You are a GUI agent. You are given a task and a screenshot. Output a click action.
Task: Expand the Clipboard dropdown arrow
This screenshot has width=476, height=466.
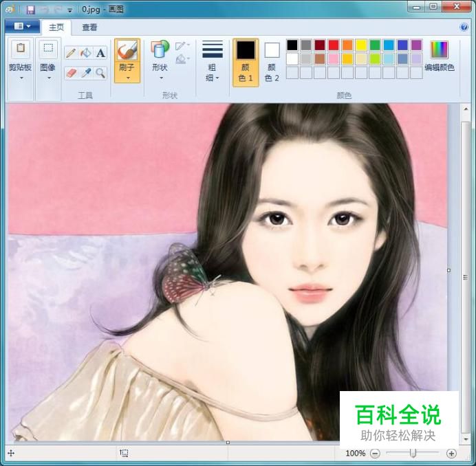click(21, 78)
